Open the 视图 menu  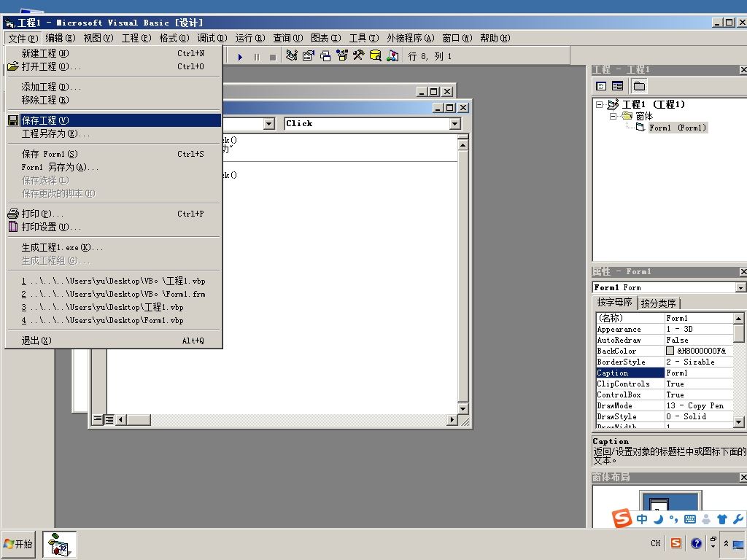[x=98, y=38]
